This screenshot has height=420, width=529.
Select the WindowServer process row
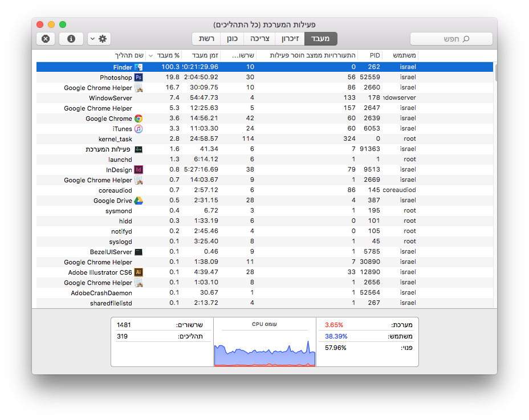(x=264, y=98)
